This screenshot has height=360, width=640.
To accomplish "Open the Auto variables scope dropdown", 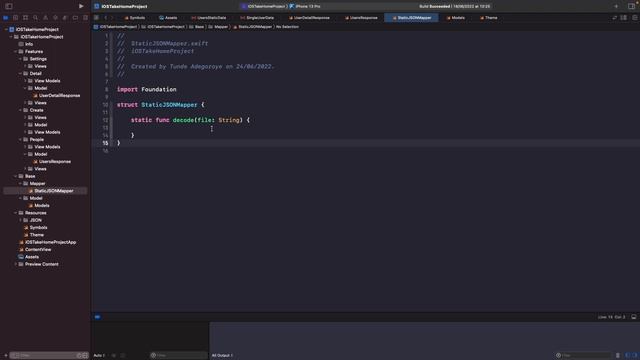I will tap(100, 356).
